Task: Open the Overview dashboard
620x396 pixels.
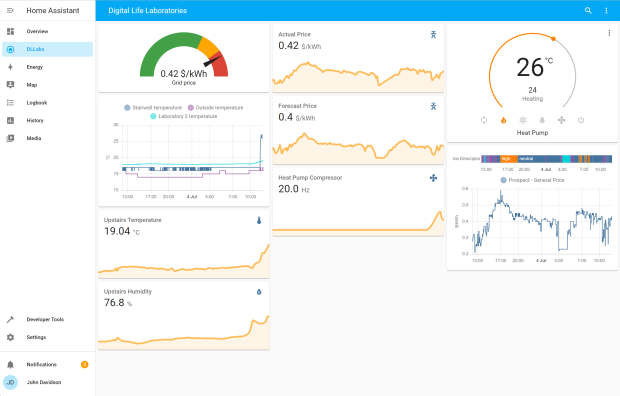Action: (47, 31)
